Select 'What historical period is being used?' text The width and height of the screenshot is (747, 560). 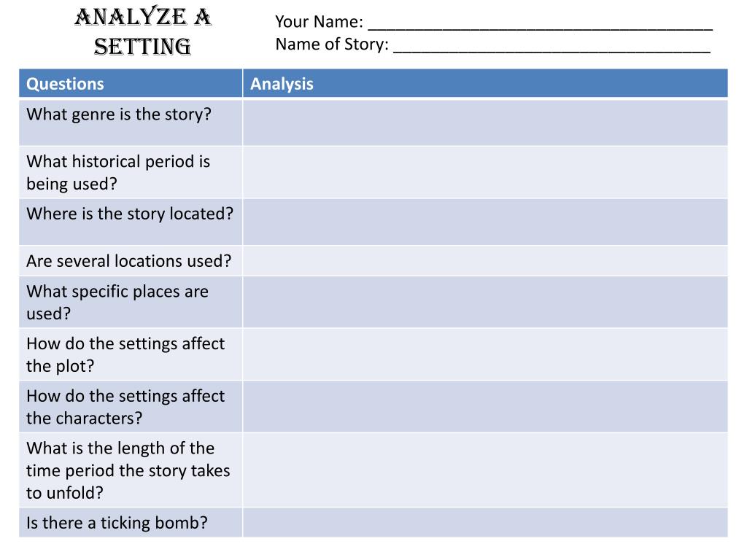click(118, 173)
